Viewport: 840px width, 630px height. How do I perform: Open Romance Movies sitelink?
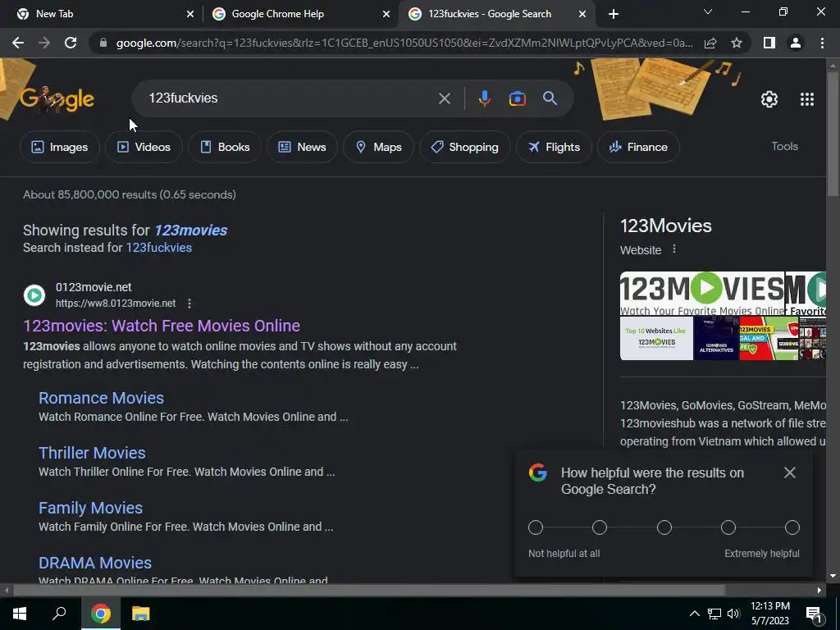click(x=101, y=398)
